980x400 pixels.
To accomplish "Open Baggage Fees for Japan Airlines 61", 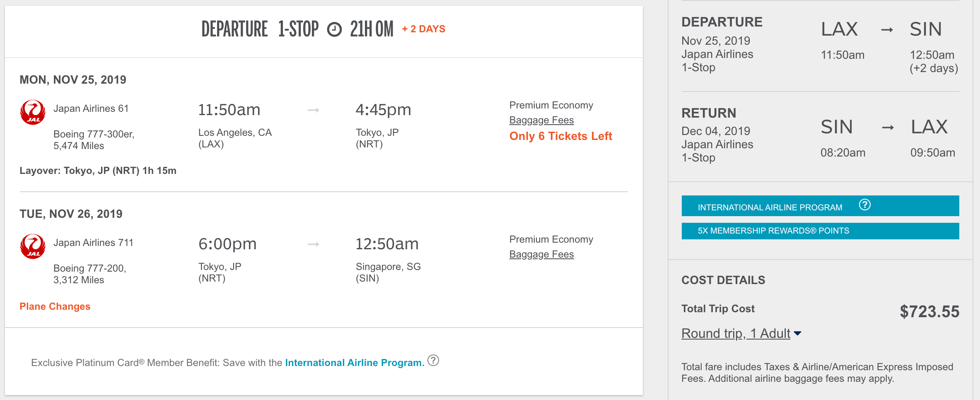I will point(541,120).
